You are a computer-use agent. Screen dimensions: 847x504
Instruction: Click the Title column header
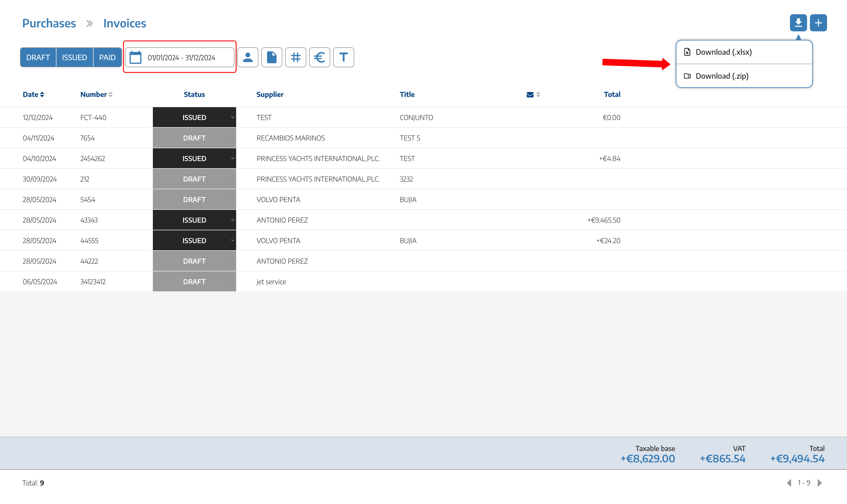coord(407,94)
